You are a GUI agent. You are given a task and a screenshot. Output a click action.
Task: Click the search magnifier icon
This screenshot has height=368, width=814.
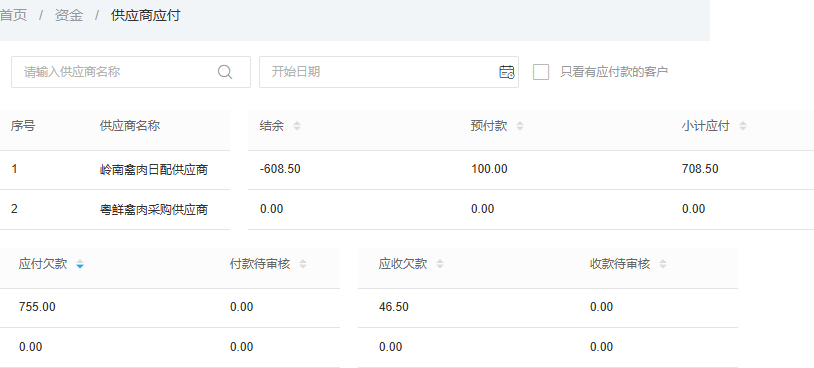point(225,72)
